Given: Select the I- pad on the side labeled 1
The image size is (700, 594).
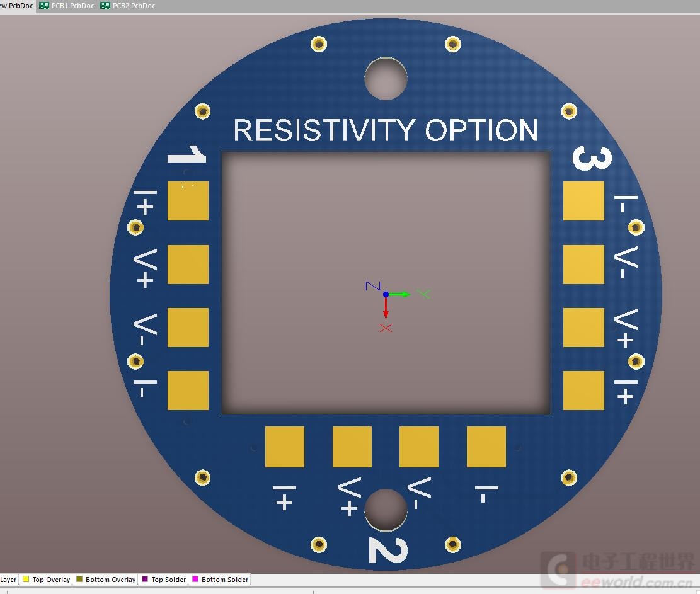Looking at the screenshot, I should tap(188, 391).
